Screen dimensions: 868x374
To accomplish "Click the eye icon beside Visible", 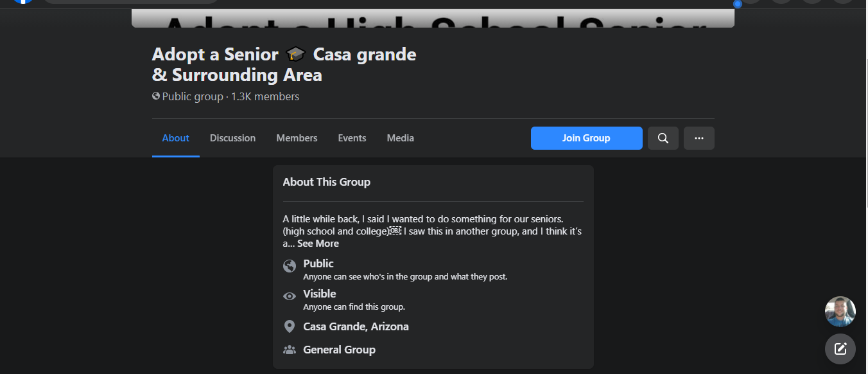I will tap(290, 296).
